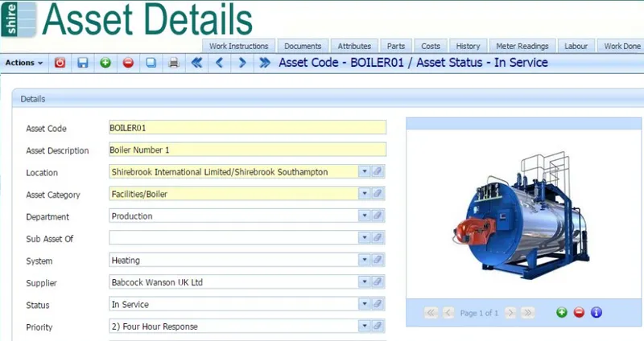Screen dimensions: 644x341
Task: Expand the Sub Asset Of dropdown
Action: pyautogui.click(x=365, y=237)
